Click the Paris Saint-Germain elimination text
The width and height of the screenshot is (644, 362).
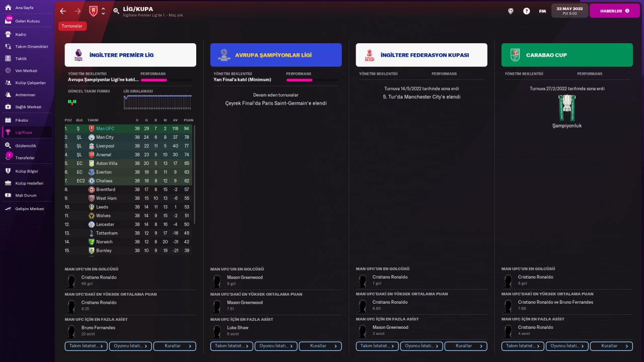[276, 103]
